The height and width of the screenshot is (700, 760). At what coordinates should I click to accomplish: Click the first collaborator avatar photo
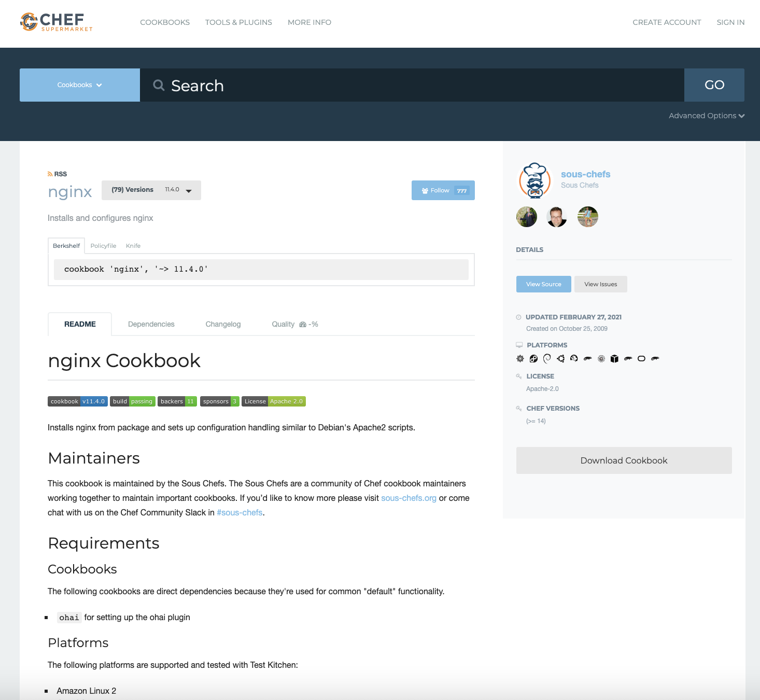coord(527,217)
